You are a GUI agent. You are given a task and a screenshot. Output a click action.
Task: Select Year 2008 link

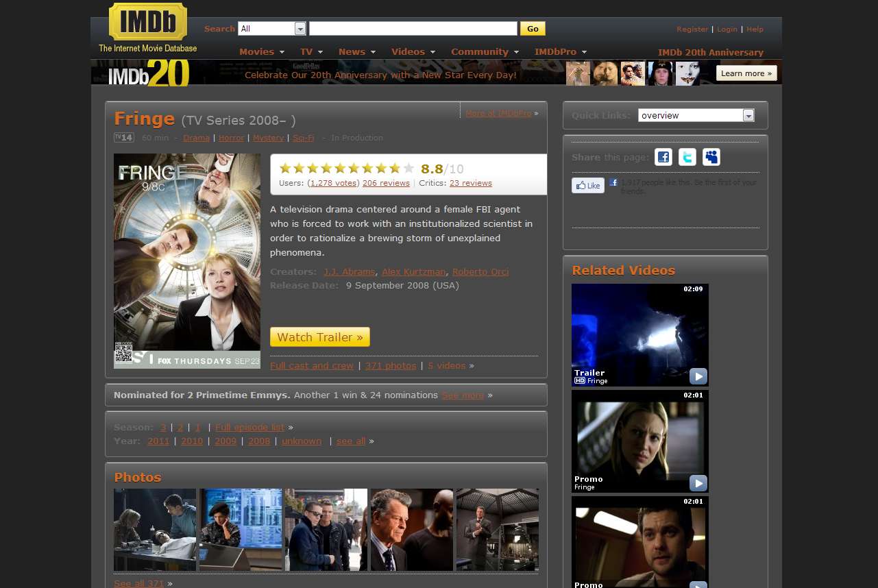[x=259, y=441]
